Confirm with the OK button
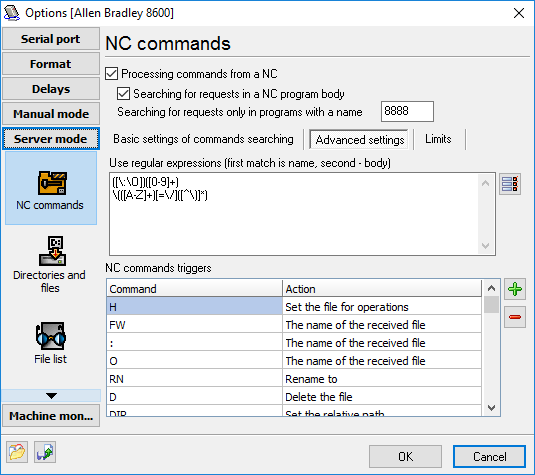Viewport: 535px width, 475px height. click(405, 456)
